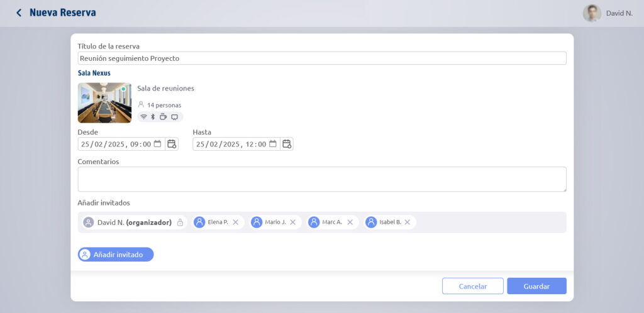Focus the Título de la reserva field

(322, 58)
